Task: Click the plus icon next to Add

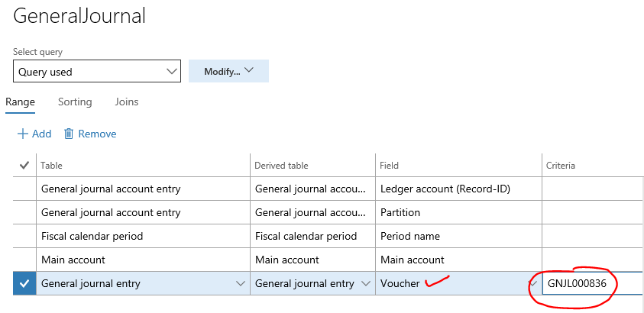Action: pyautogui.click(x=23, y=134)
